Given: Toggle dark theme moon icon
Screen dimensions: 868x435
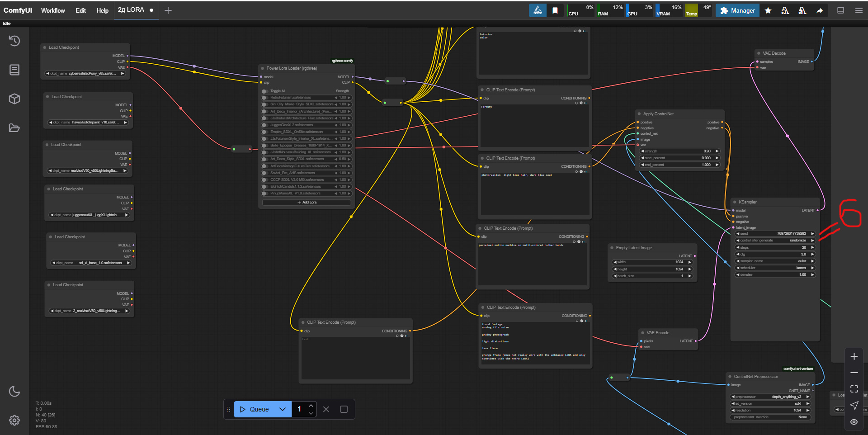Looking at the screenshot, I should point(14,391).
